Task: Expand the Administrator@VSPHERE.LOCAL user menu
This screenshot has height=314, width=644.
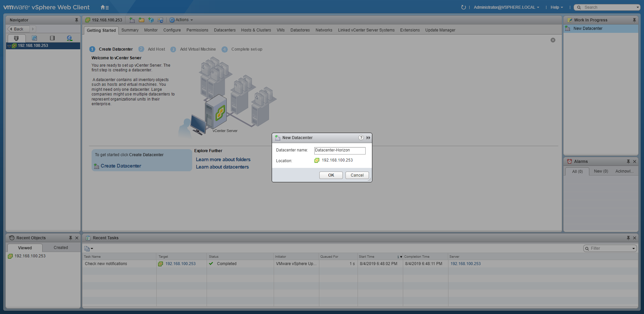Action: [506, 7]
